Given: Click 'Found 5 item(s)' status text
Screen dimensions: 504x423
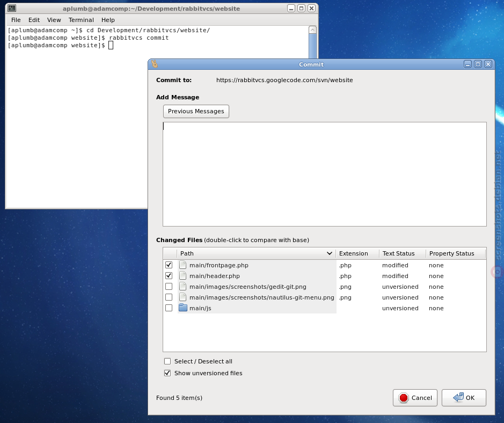Looking at the screenshot, I should click(x=179, y=398).
